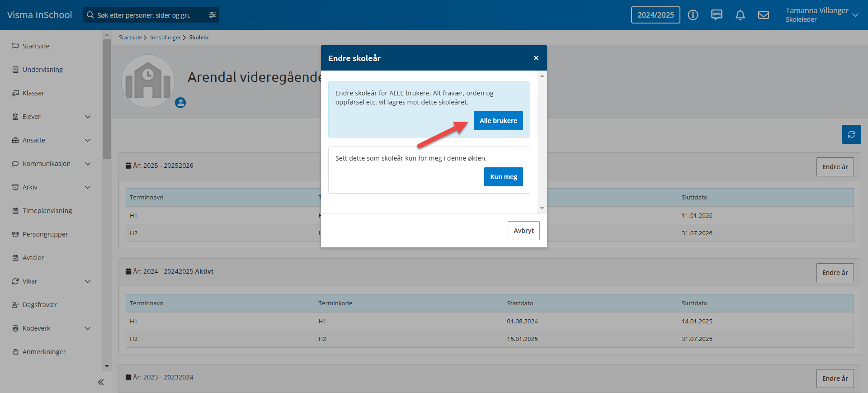Open the notifications bell
This screenshot has height=393, width=868.
[x=740, y=15]
